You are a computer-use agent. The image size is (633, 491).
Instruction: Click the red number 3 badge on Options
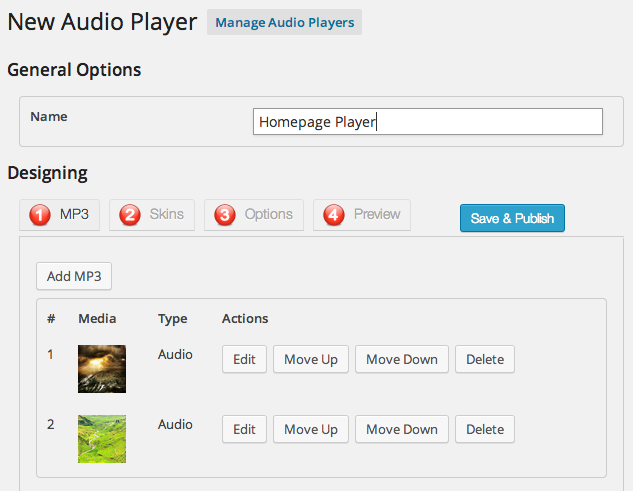[x=225, y=215]
